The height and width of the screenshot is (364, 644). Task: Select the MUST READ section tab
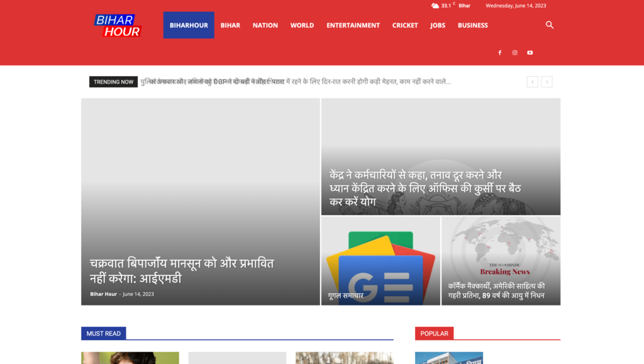pos(104,333)
